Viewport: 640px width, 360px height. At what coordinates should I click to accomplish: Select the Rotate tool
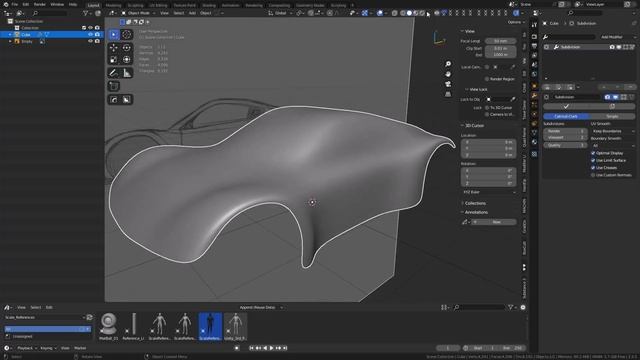[127, 48]
